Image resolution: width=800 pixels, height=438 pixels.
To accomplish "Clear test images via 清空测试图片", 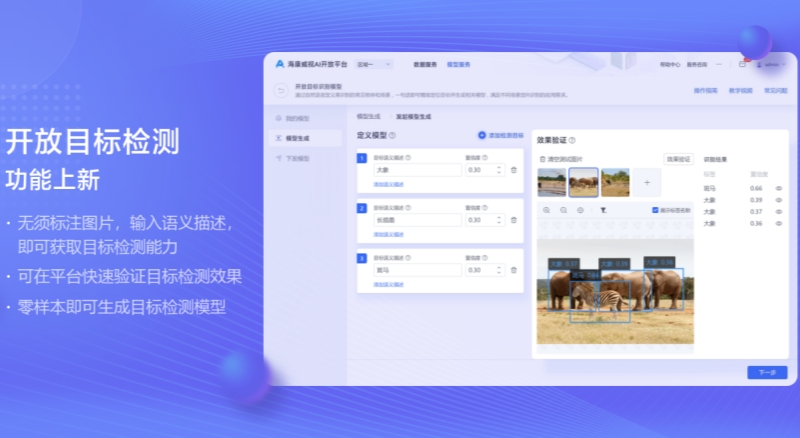I will [561, 159].
